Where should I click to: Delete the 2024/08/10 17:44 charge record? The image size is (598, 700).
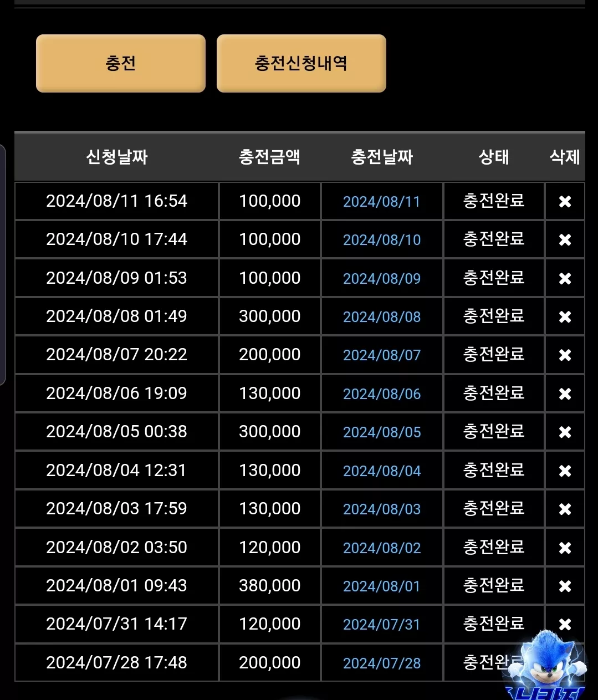[565, 239]
